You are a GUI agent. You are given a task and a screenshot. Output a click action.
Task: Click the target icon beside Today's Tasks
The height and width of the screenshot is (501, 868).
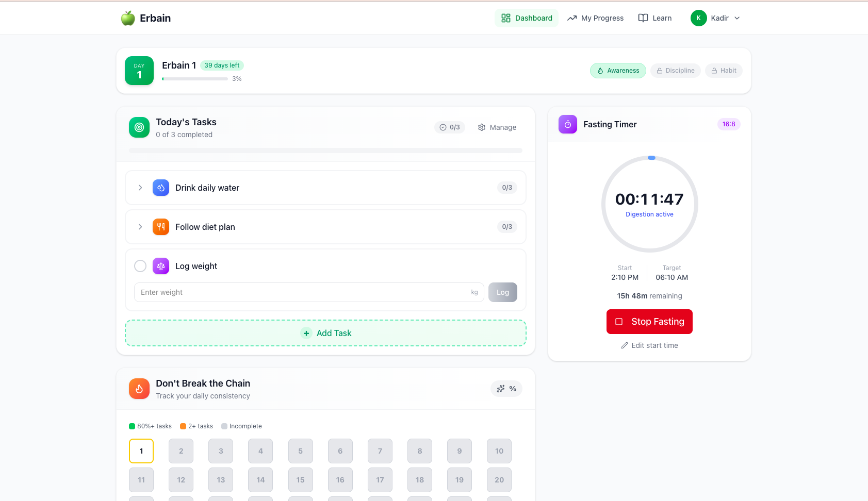[139, 127]
